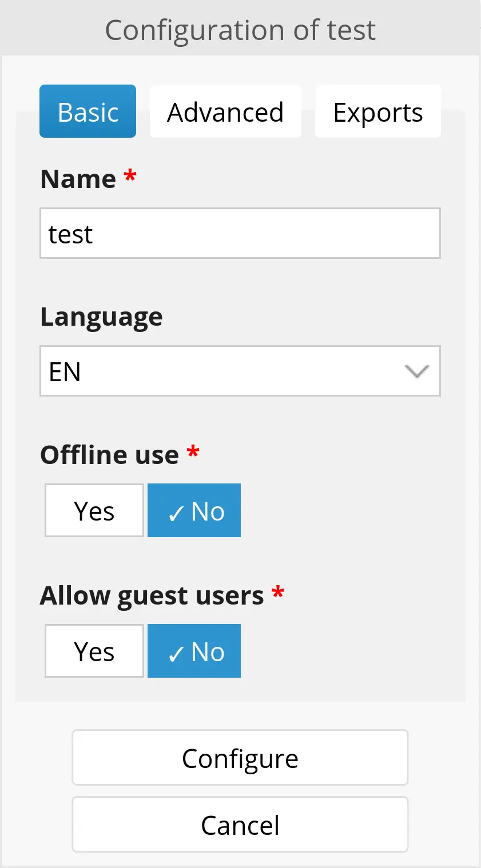Image resolution: width=481 pixels, height=868 pixels.
Task: Click the checkmark icon in Offline use No
Action: coord(176,514)
